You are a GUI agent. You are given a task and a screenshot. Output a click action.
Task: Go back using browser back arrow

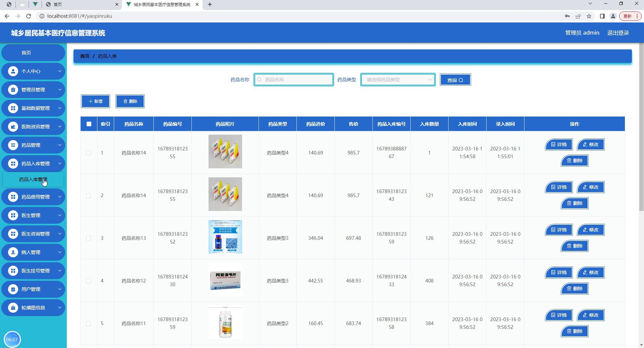(7, 16)
